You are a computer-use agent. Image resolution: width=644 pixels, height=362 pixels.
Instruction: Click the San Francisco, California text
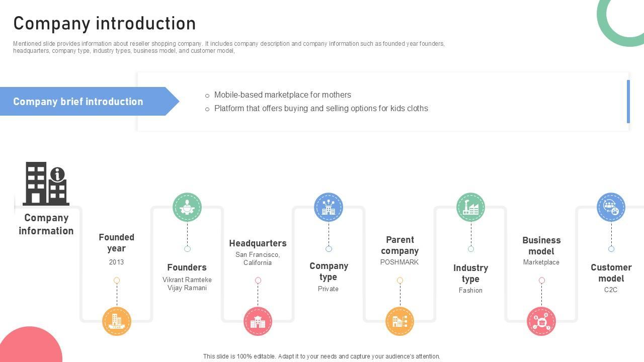click(258, 258)
